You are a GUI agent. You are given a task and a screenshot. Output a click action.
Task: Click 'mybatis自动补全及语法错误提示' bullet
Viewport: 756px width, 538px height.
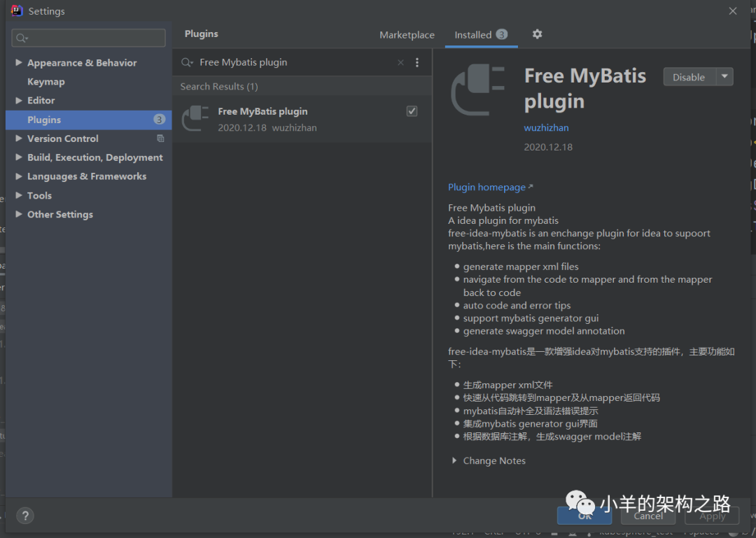coord(531,411)
